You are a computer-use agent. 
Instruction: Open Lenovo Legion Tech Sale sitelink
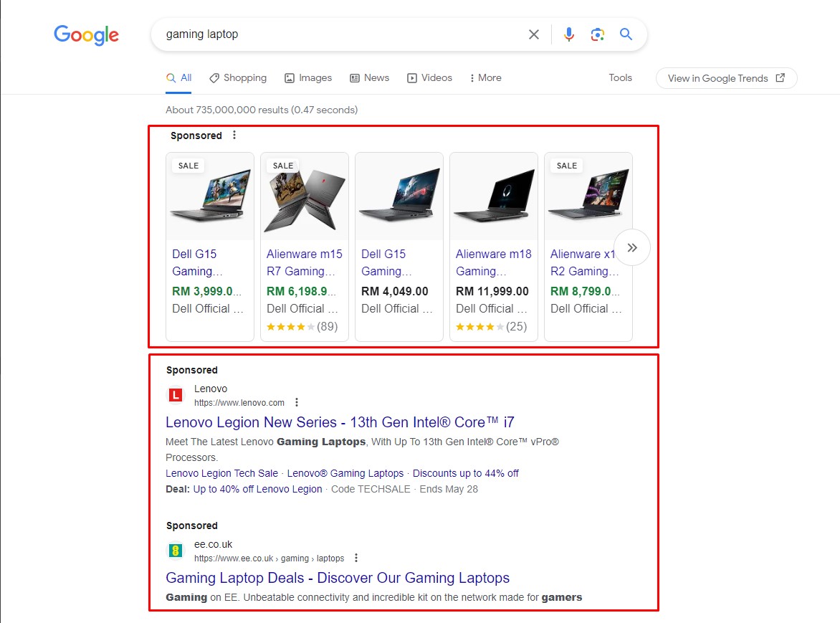[221, 474]
